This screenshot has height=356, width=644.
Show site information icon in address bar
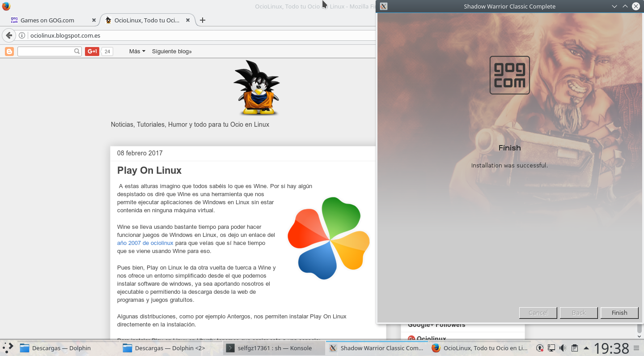click(22, 35)
